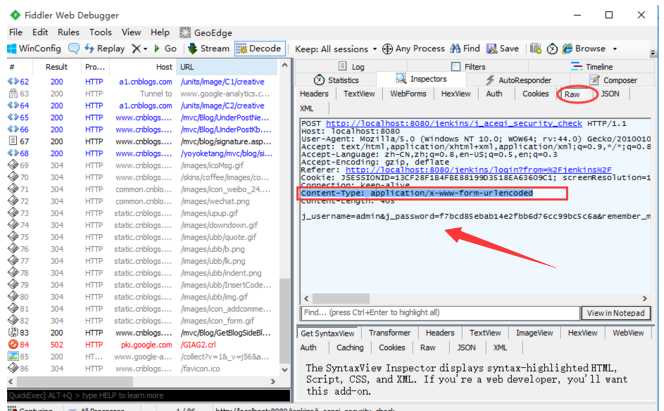Open Keep: All sessions dropdown

(x=336, y=49)
